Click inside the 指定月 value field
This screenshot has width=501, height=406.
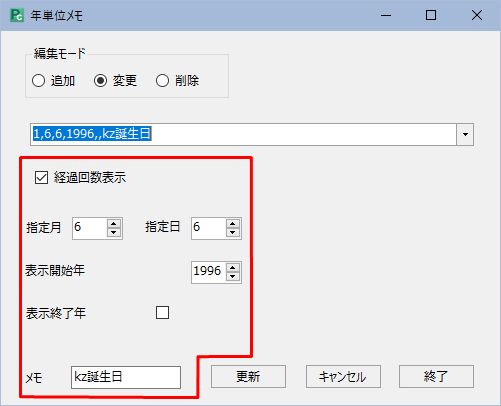point(90,228)
